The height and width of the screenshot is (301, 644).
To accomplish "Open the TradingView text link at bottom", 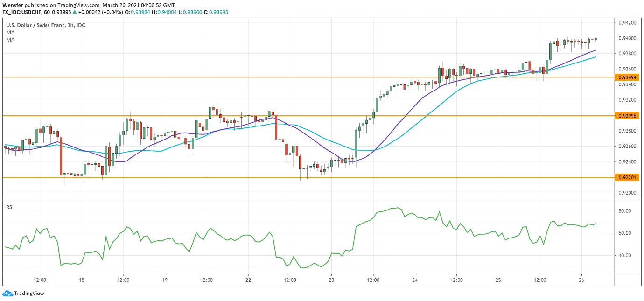I will pyautogui.click(x=29, y=294).
